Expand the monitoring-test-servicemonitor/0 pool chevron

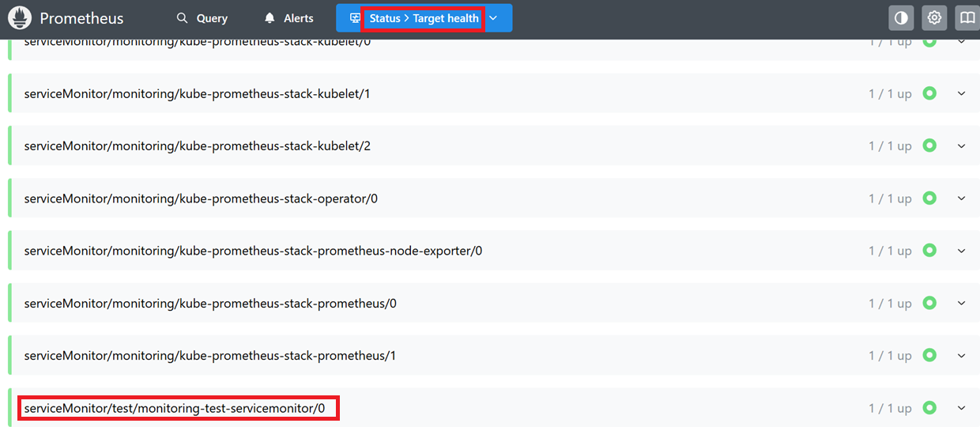click(962, 408)
